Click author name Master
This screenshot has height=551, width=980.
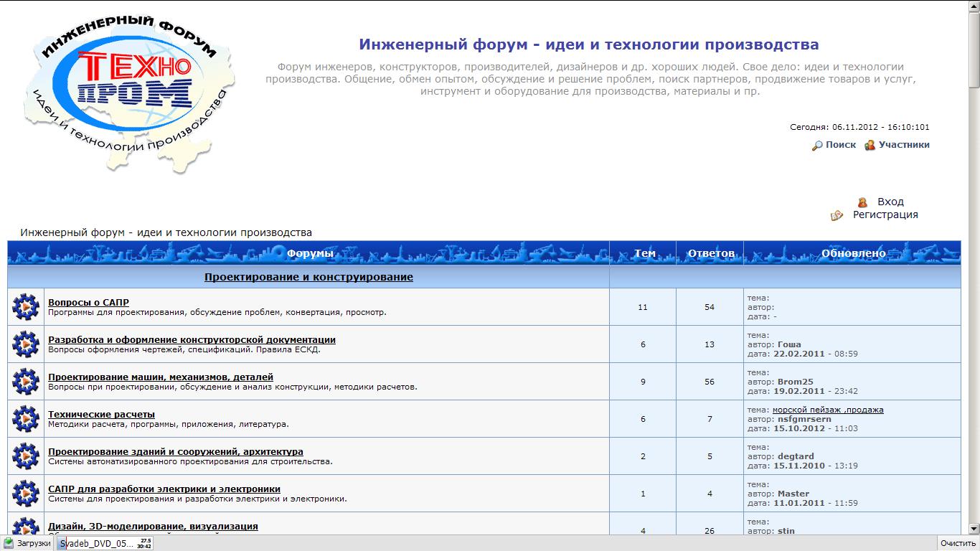point(793,494)
